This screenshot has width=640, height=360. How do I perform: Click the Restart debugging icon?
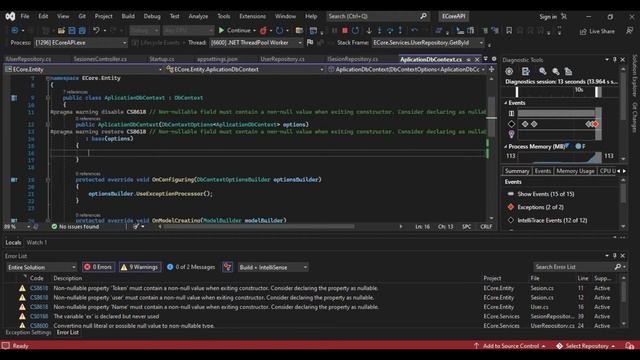tap(355, 31)
